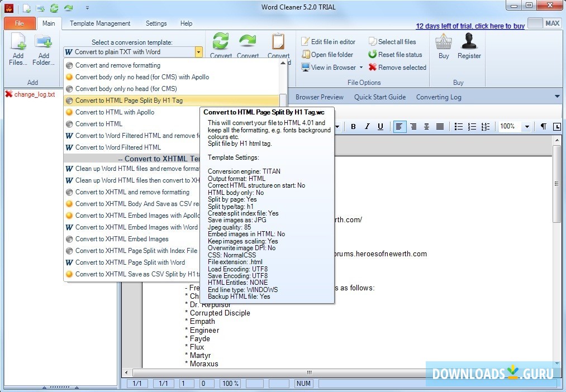The image size is (566, 392).
Task: Click the single green arrow Convert icon
Action: [248, 41]
